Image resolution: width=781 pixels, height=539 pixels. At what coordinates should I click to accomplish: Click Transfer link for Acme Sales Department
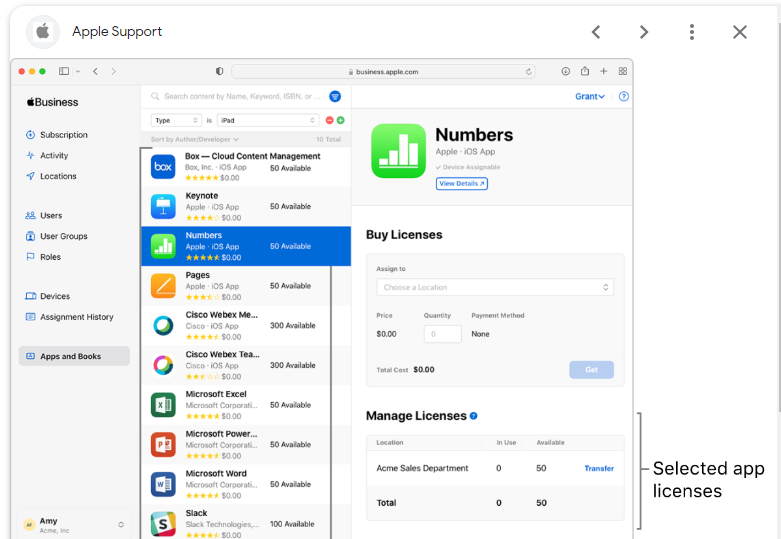(x=599, y=468)
